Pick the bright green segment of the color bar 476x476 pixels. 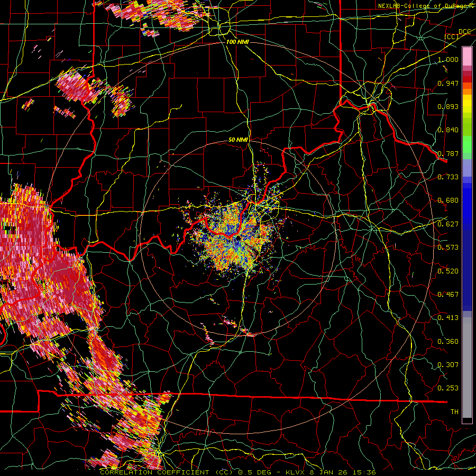[x=467, y=144]
